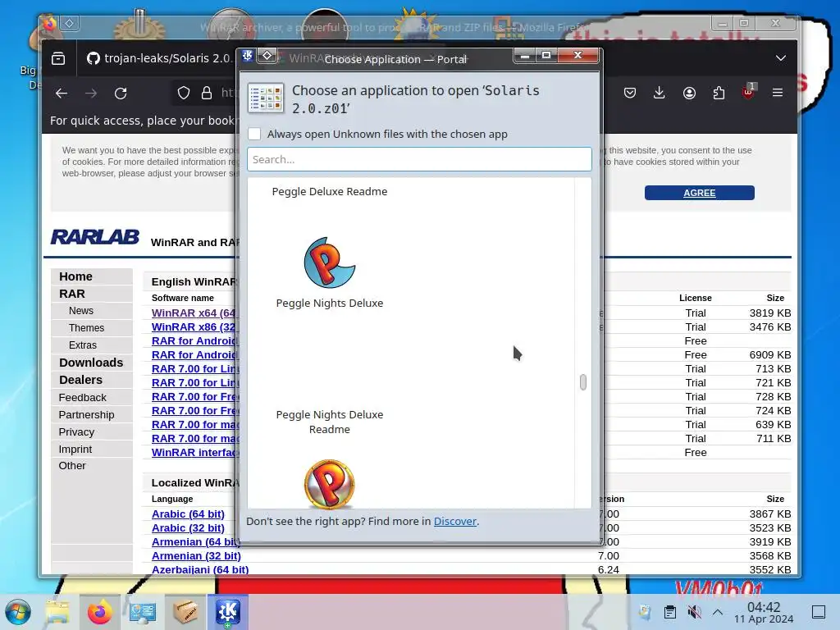Click Azerbaijani (64 bit) link
Screen dimensions: 840x630
200,569
